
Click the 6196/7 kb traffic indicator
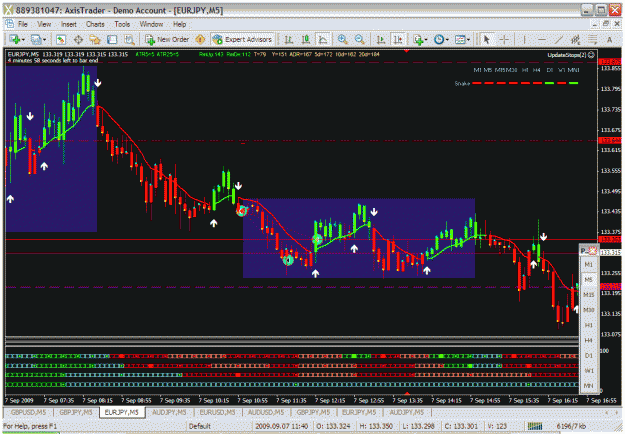[571, 426]
